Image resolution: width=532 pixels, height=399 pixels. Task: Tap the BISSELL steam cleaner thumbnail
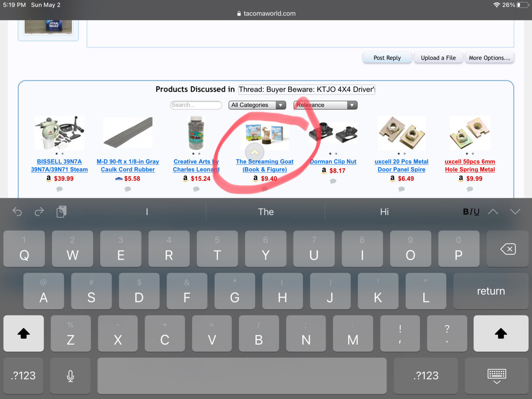(x=59, y=133)
